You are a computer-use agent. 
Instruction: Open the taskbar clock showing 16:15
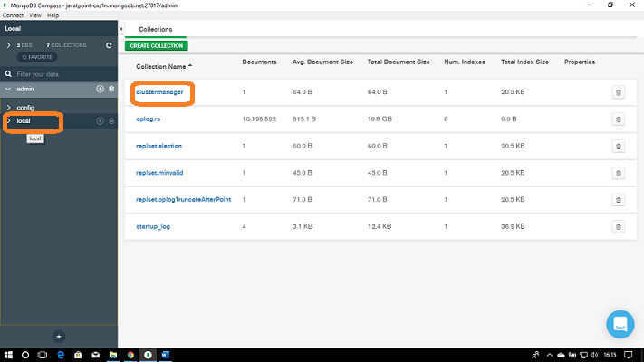pyautogui.click(x=610, y=355)
